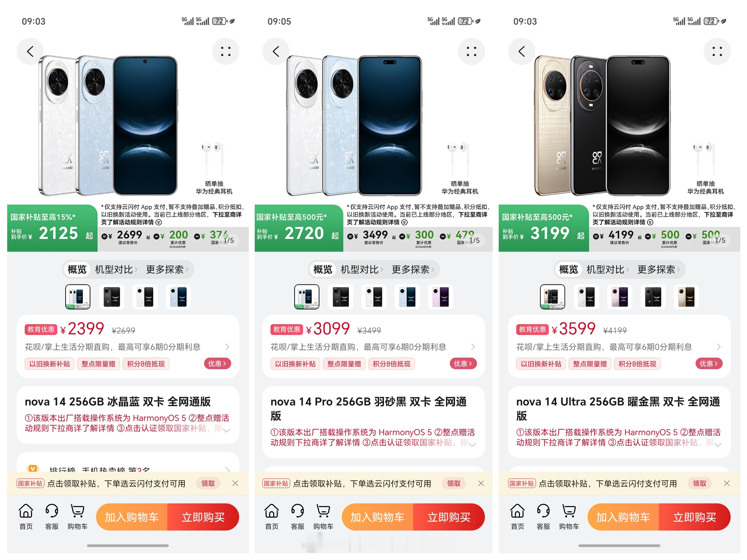
Task: Close the subsidy banner on nova 14 Ultra page
Action: pos(727,483)
